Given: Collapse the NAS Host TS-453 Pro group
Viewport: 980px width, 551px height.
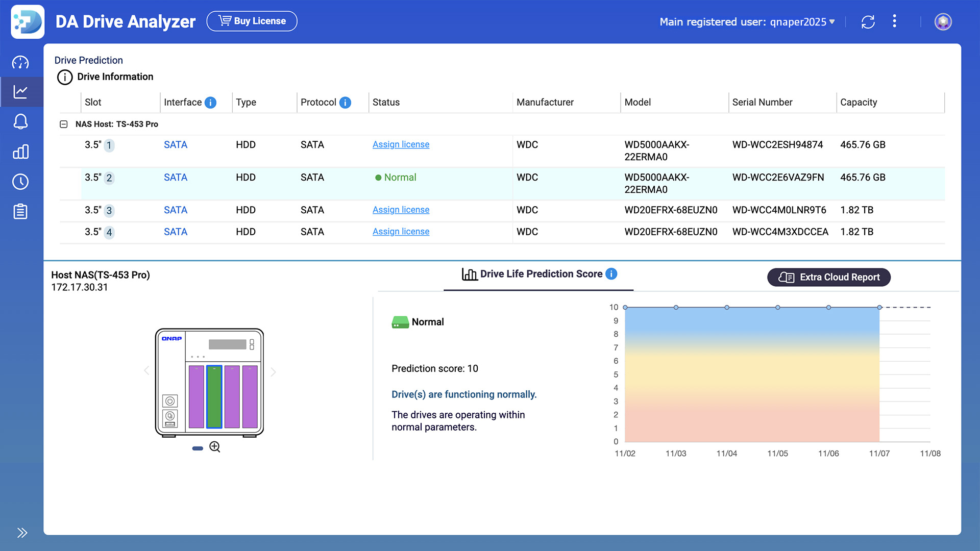Looking at the screenshot, I should pyautogui.click(x=64, y=124).
